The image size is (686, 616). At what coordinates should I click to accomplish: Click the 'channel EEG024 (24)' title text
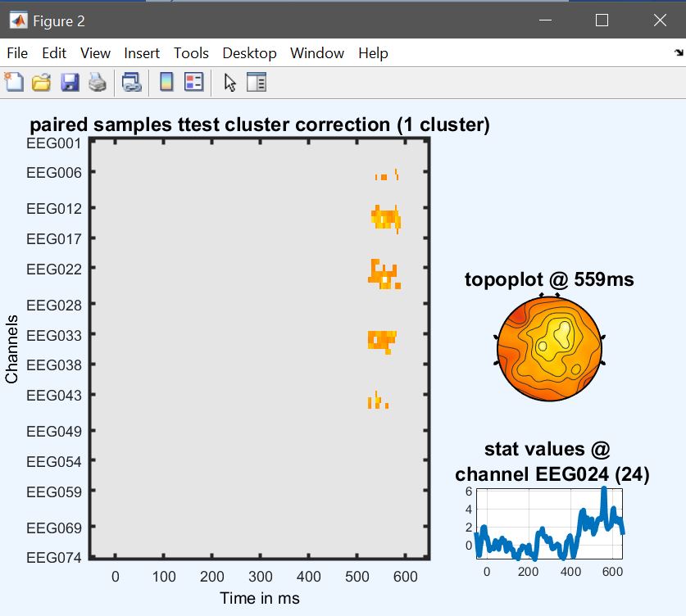click(552, 474)
